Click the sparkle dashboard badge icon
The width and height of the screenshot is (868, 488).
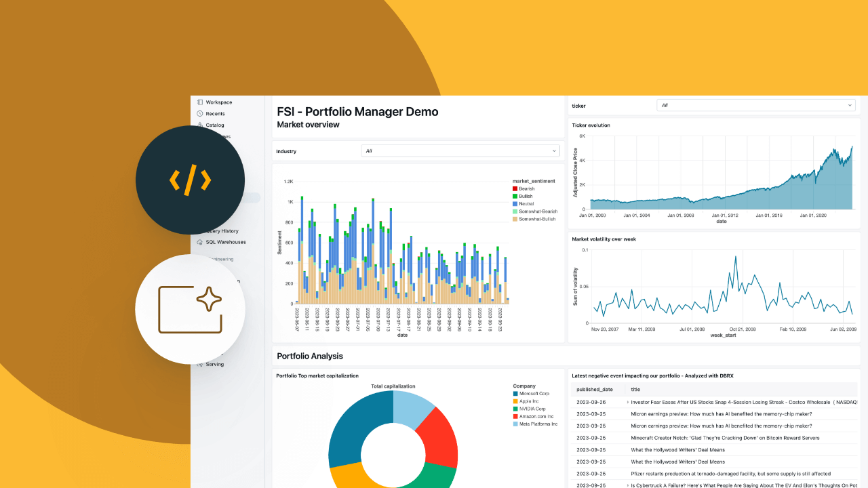190,308
